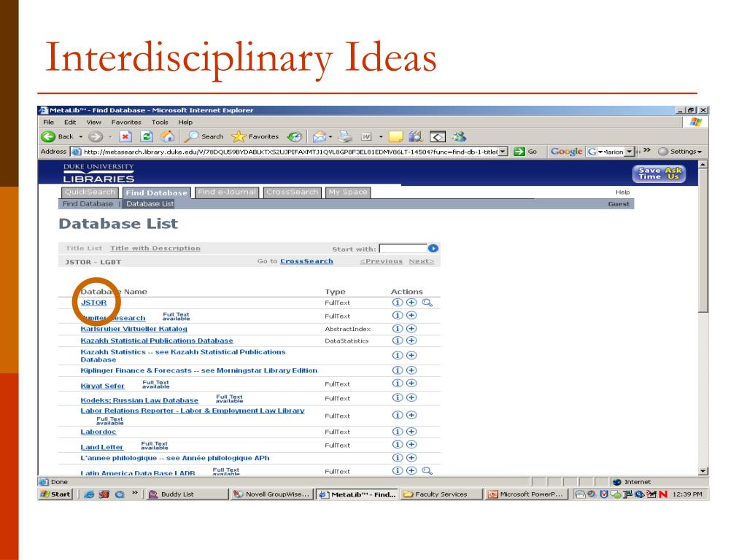
Task: Click the page scrollbar down arrow
Action: coord(703,471)
